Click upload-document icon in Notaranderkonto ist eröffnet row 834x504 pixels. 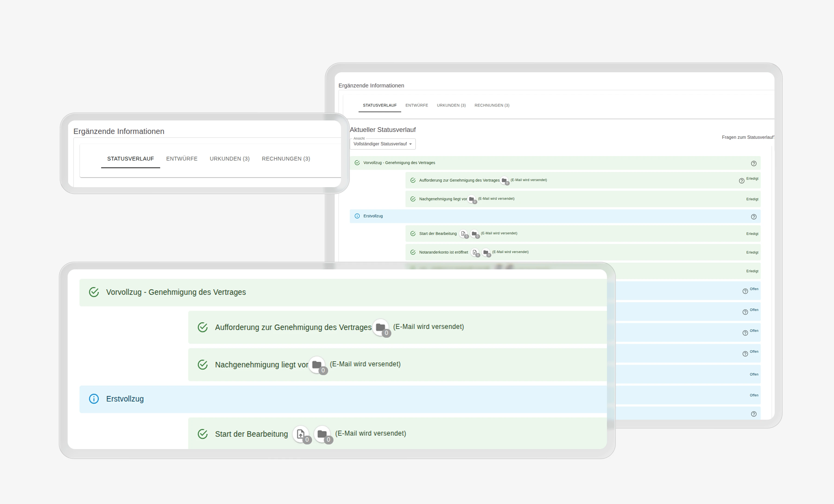click(x=475, y=252)
